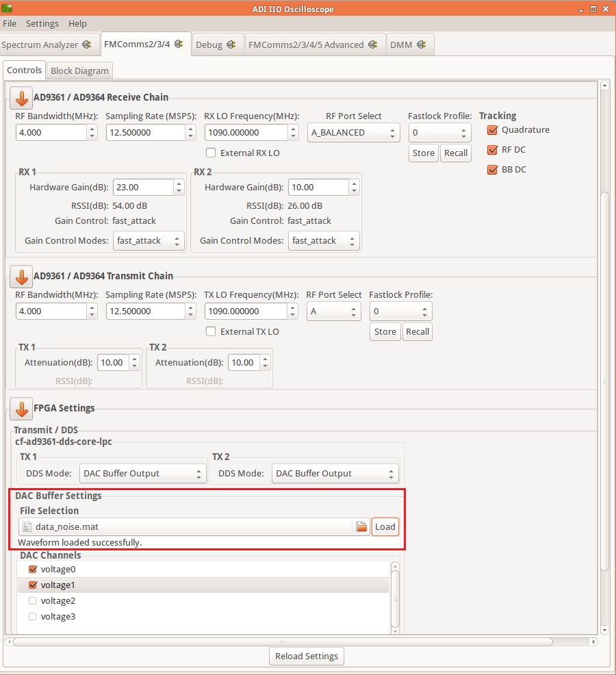The height and width of the screenshot is (675, 616).
Task: Click RX 1 Hardware Gain stepper arrows
Action: click(x=179, y=188)
